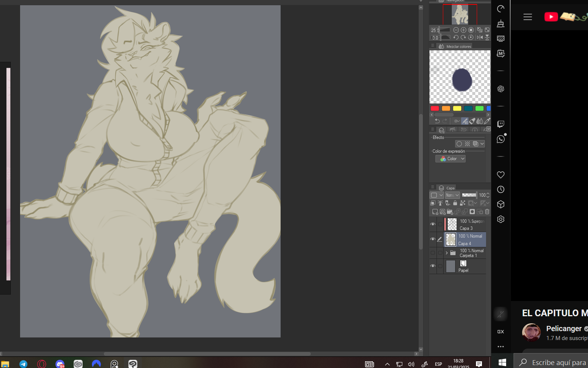The width and height of the screenshot is (588, 368).
Task: Delete the selected layer with trash icon
Action: [487, 212]
